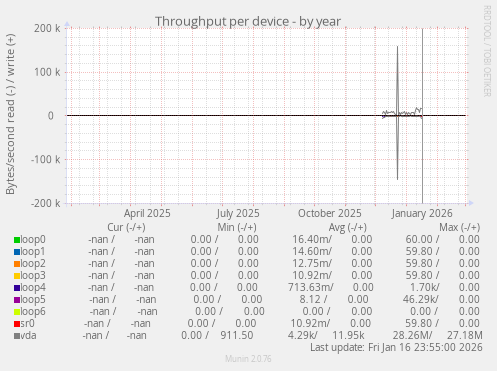
Task: Click the loop0 max value '60.00 /'
Action: (x=422, y=239)
